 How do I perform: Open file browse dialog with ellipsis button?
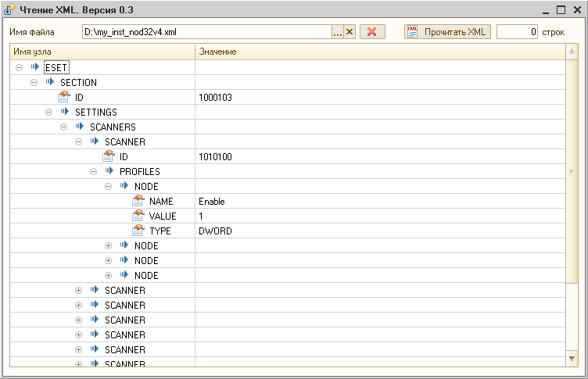[338, 32]
